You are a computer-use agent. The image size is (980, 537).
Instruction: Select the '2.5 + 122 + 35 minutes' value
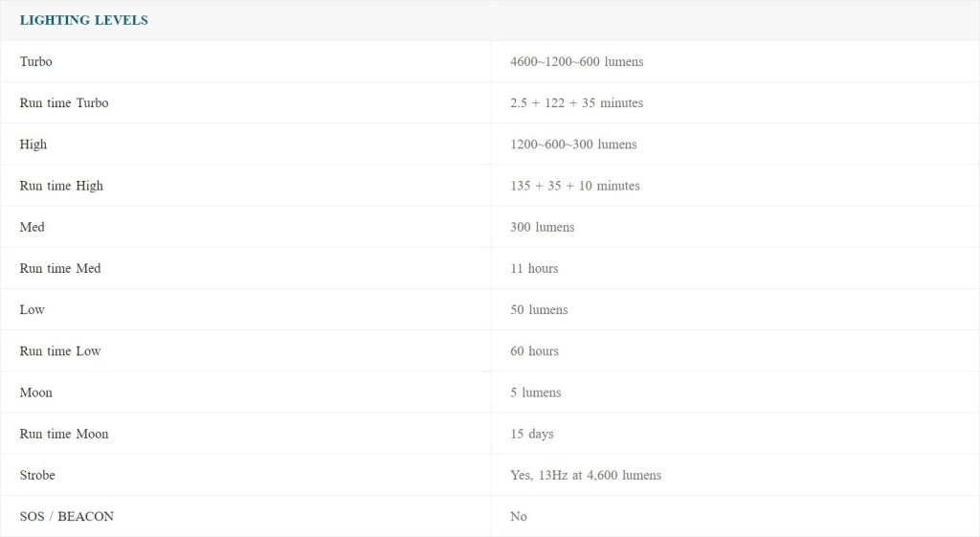coord(576,103)
